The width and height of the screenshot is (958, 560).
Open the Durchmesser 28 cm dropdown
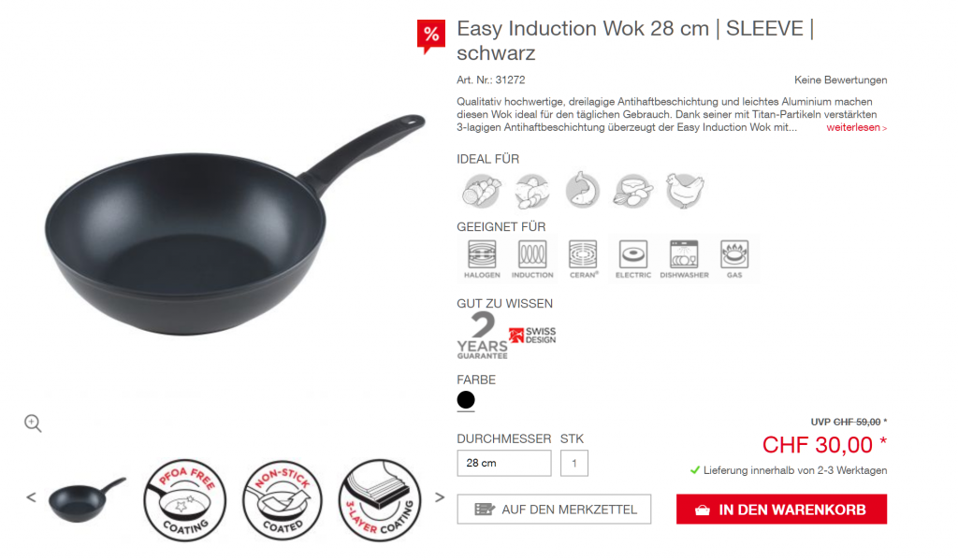point(504,463)
